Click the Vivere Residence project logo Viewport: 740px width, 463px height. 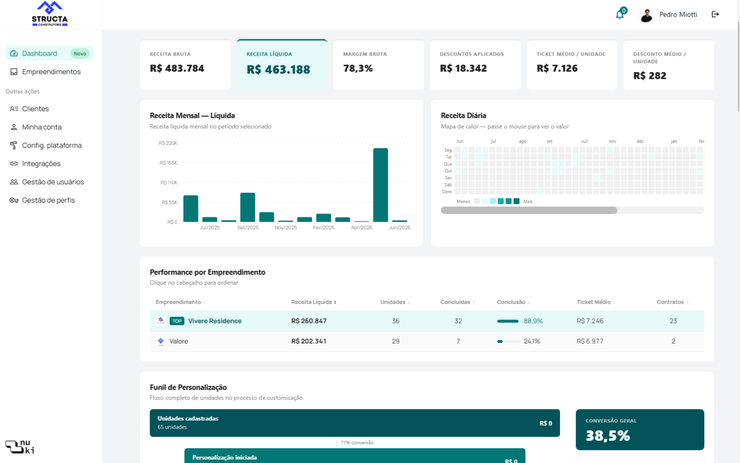tap(160, 320)
